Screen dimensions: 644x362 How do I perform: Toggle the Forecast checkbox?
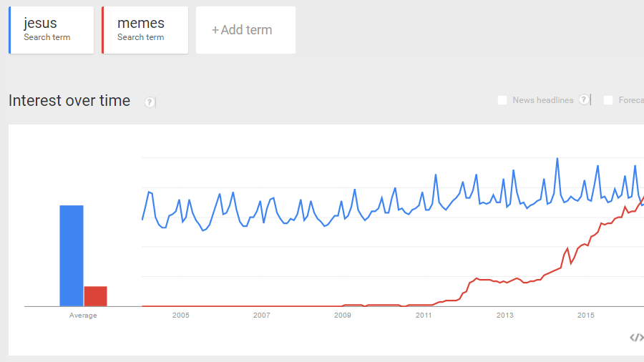click(608, 100)
